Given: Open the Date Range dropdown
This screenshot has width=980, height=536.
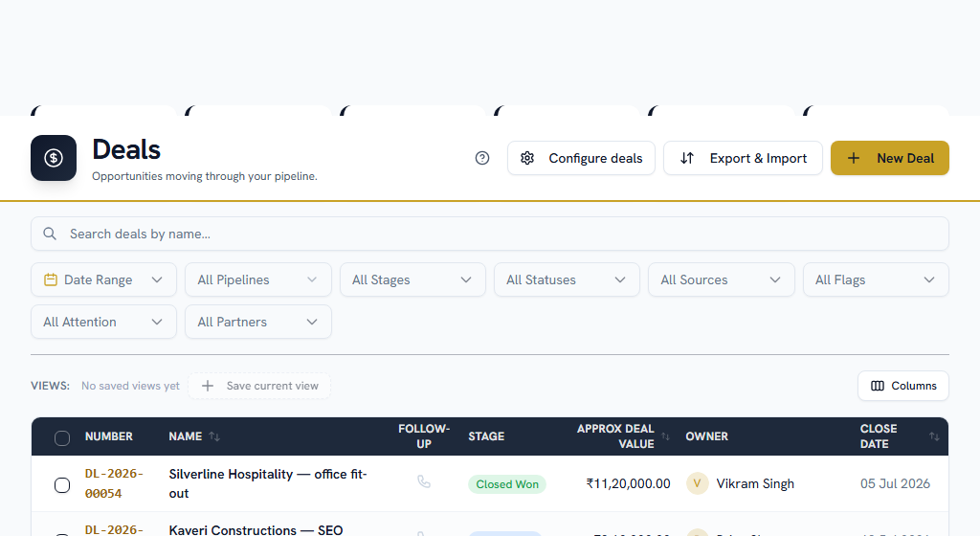Looking at the screenshot, I should pos(103,279).
